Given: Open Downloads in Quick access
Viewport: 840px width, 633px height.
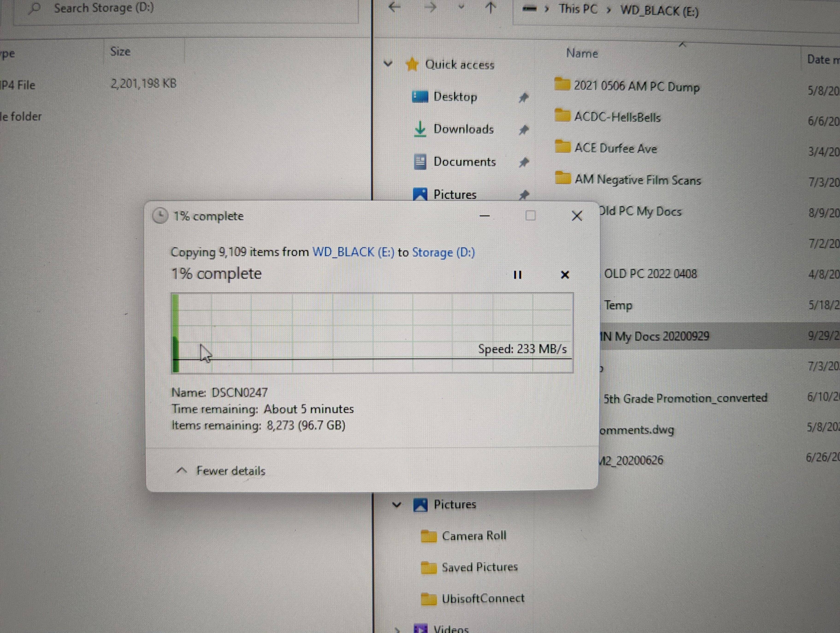Looking at the screenshot, I should coord(463,129).
